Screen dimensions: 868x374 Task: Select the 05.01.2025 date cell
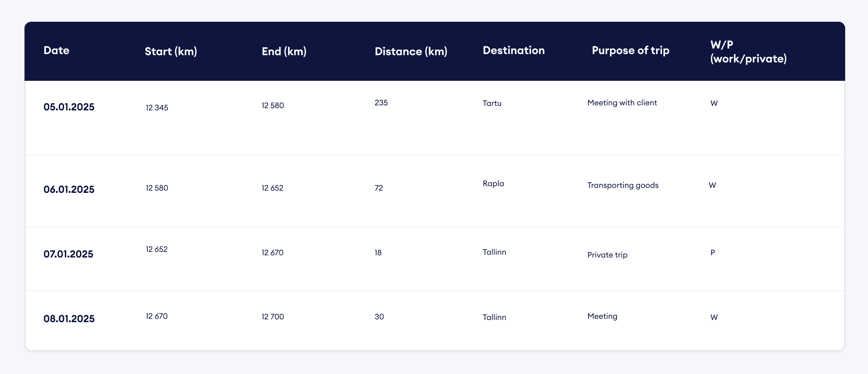tap(69, 107)
